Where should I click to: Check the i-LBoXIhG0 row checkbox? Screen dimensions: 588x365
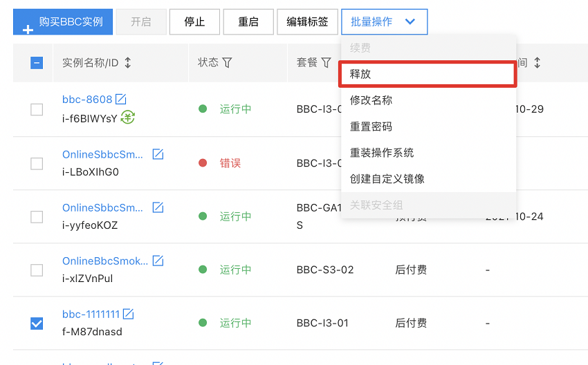[37, 163]
